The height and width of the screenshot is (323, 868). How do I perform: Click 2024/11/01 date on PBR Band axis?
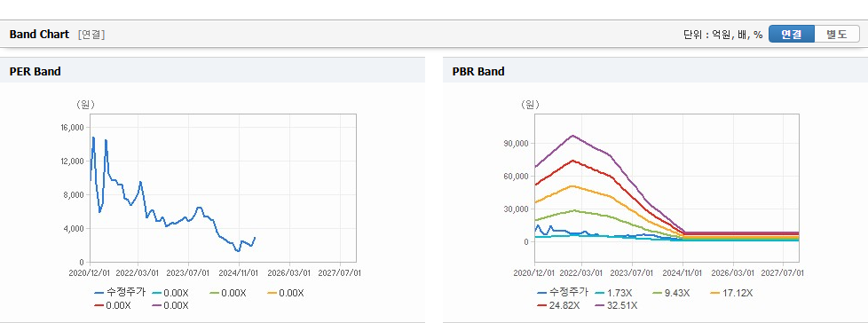pos(683,273)
